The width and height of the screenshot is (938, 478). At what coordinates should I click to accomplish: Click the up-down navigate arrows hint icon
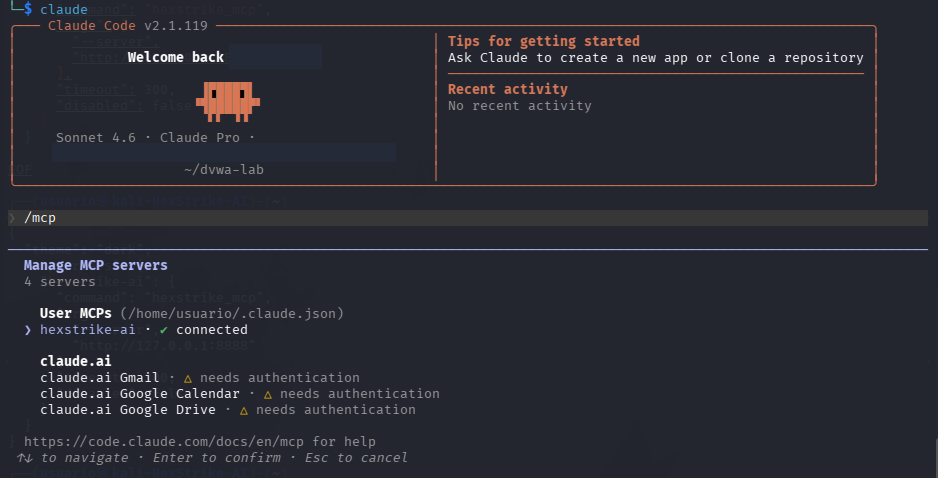[x=25, y=458]
